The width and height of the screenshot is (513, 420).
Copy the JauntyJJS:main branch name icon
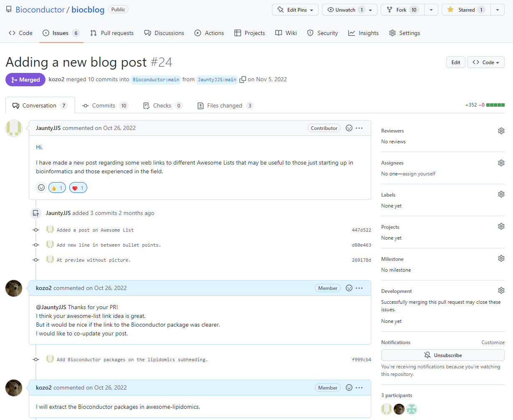tap(242, 80)
